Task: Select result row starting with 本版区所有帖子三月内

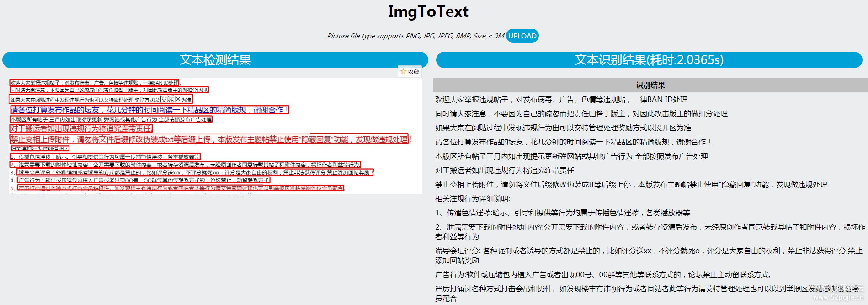Action: 571,156
